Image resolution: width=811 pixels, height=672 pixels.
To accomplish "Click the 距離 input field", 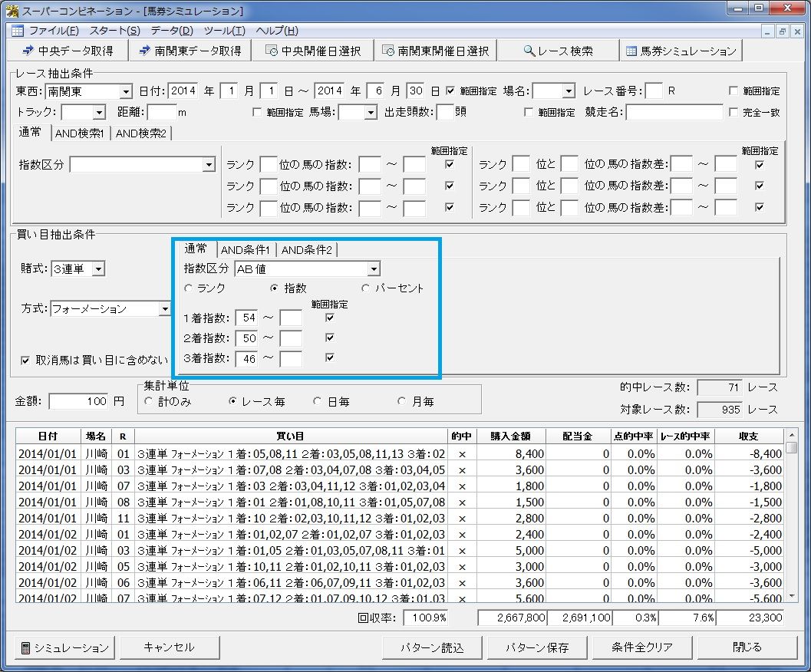I will click(x=162, y=112).
